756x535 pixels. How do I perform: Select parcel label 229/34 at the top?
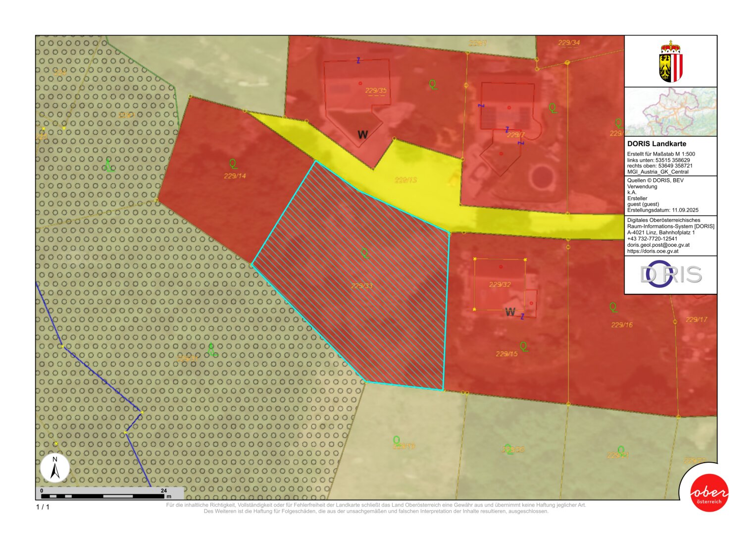568,43
